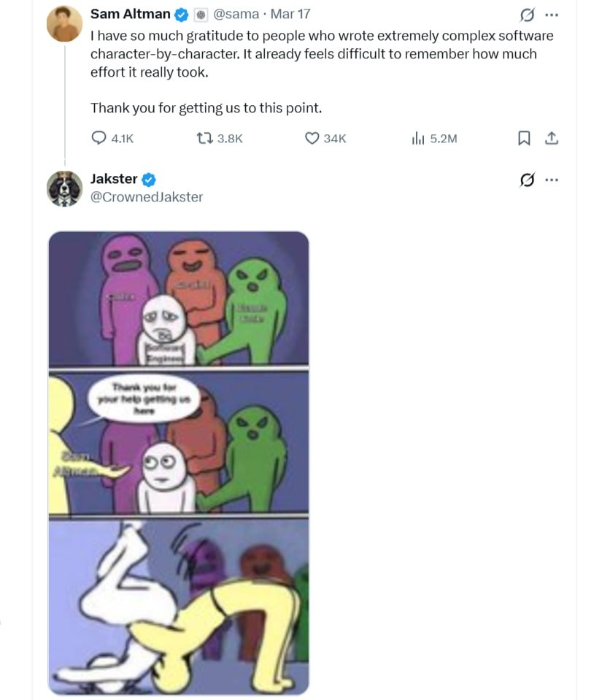The image size is (602, 700).
Task: Open the Sam Altman display name link
Action: coord(131,14)
